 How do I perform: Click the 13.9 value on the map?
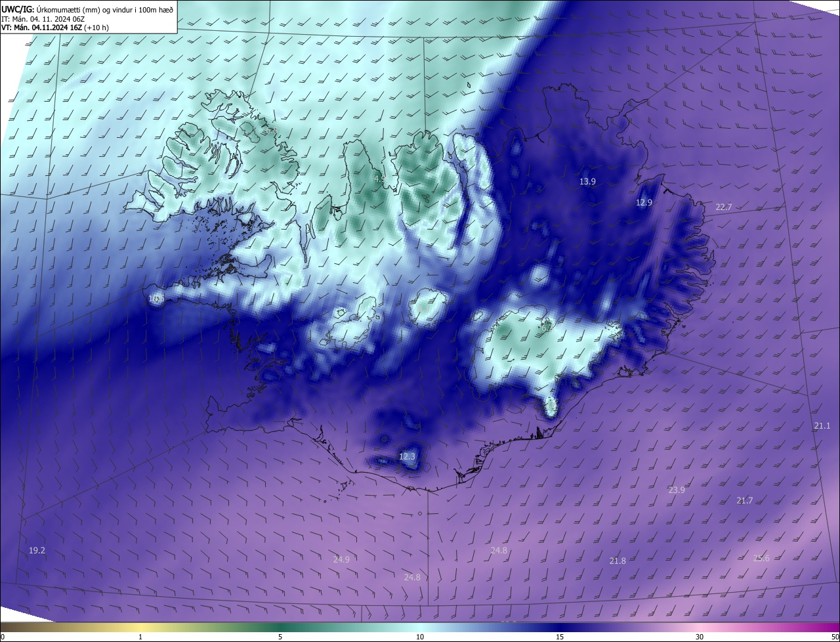[x=588, y=181]
